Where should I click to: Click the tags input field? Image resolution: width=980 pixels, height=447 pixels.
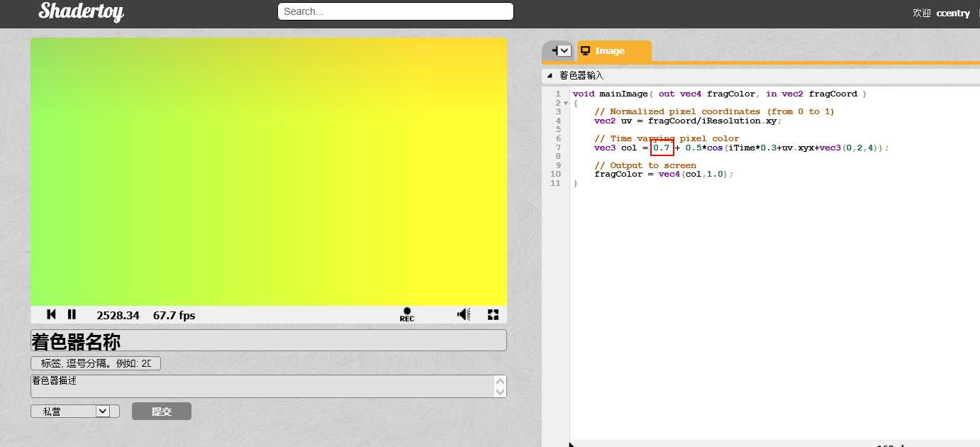[x=96, y=363]
